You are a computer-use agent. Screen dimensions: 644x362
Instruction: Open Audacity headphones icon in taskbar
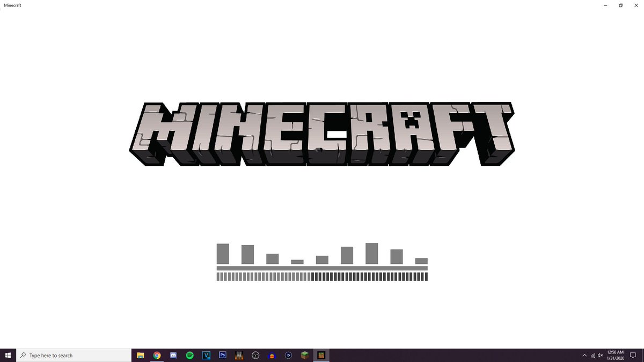click(x=272, y=355)
